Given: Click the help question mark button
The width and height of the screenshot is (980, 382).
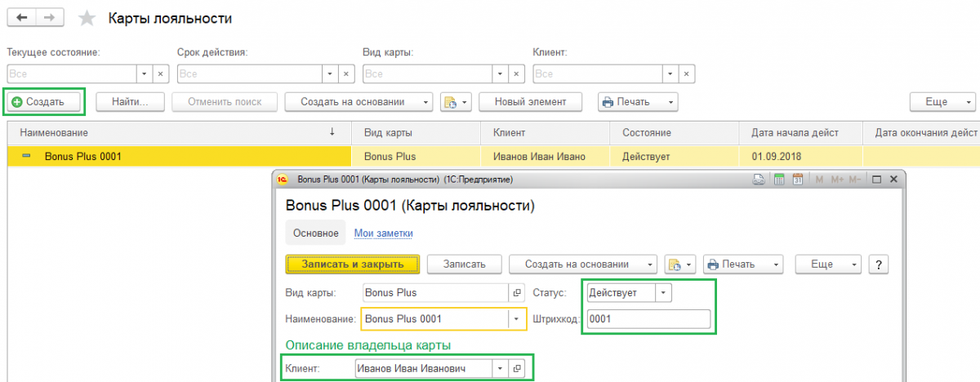Looking at the screenshot, I should tap(879, 264).
